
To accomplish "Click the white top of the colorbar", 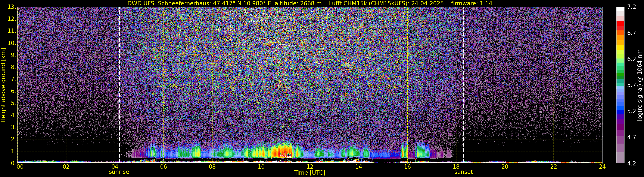I will 620,9.
